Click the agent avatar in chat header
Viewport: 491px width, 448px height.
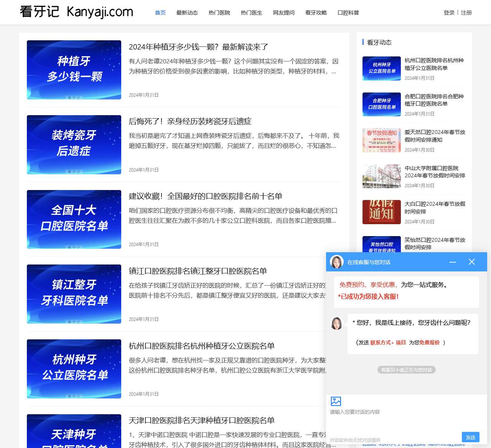click(x=337, y=262)
